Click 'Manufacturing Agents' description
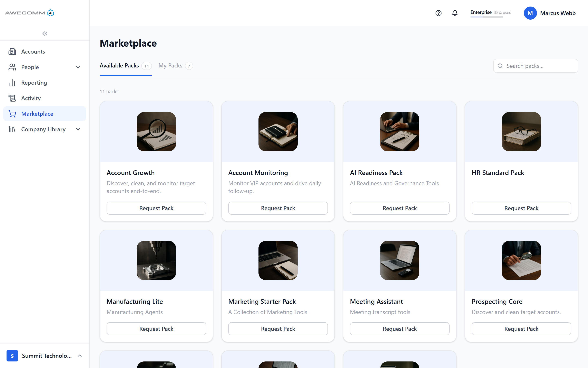588x368 pixels. point(135,312)
